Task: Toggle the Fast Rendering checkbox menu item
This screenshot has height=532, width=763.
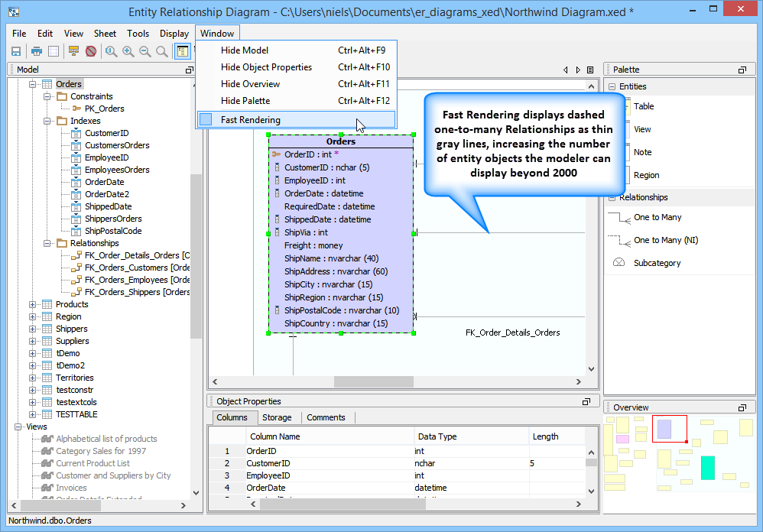Action: (206, 120)
